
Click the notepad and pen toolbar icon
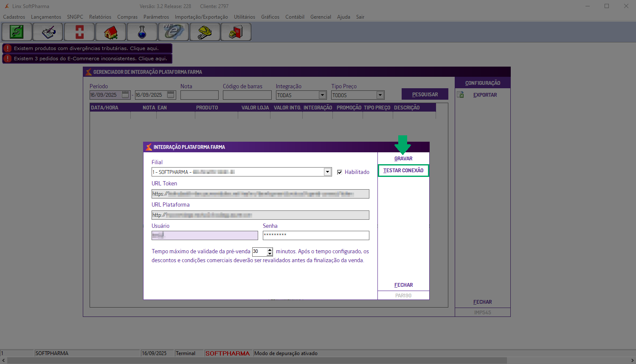click(48, 32)
